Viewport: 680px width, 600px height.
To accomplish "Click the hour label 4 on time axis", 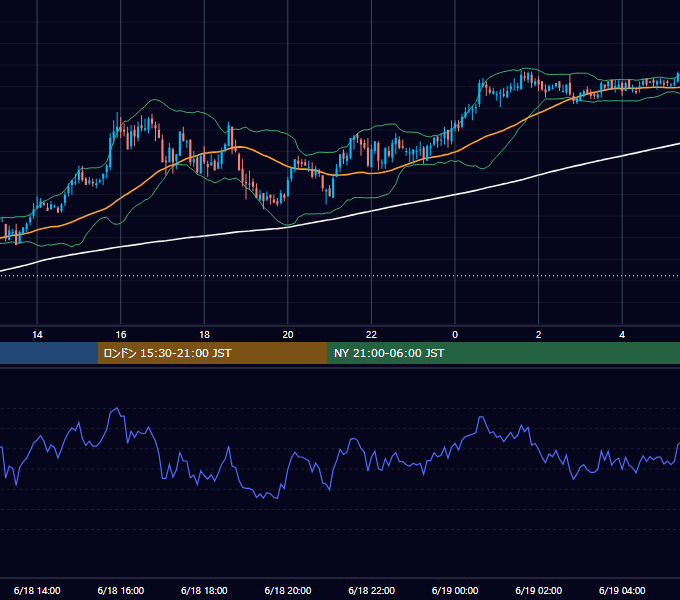I will (x=622, y=335).
